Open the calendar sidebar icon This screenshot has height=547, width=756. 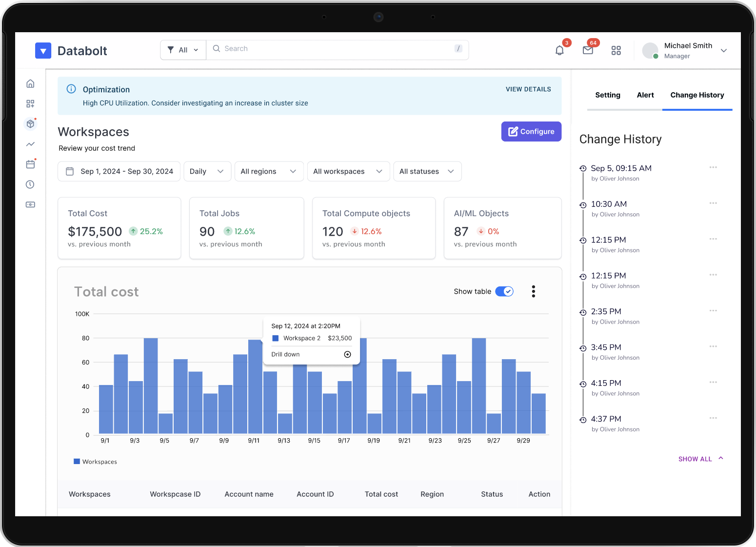pos(30,164)
